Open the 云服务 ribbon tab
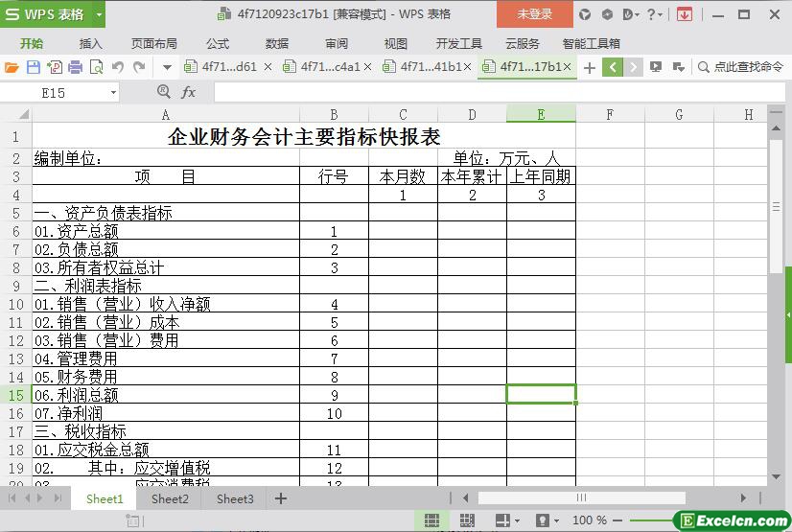 pyautogui.click(x=523, y=44)
